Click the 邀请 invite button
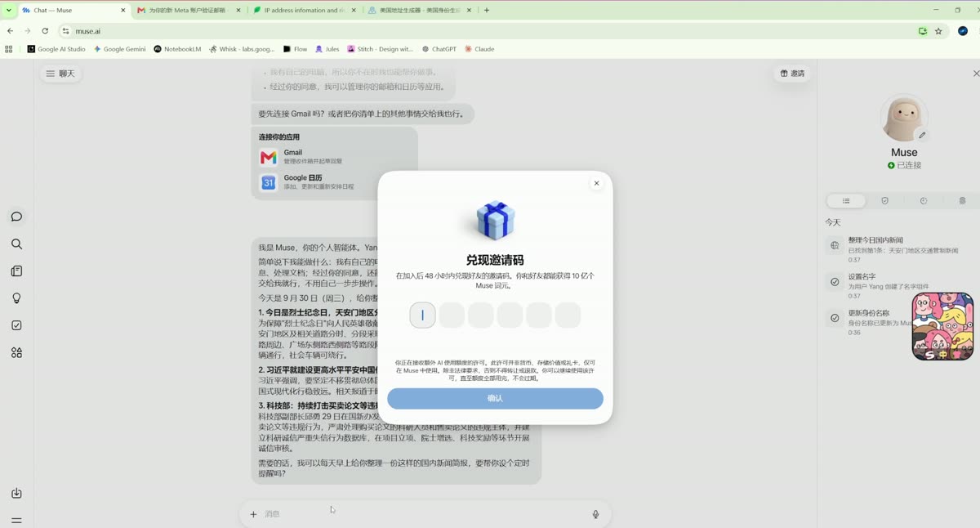Image resolution: width=980 pixels, height=528 pixels. (x=792, y=74)
